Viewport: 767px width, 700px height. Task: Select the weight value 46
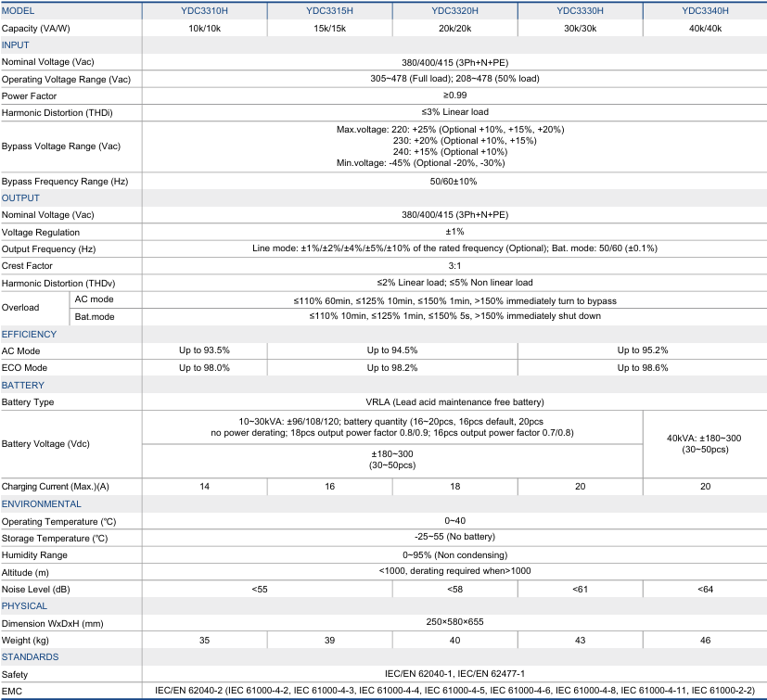point(706,640)
